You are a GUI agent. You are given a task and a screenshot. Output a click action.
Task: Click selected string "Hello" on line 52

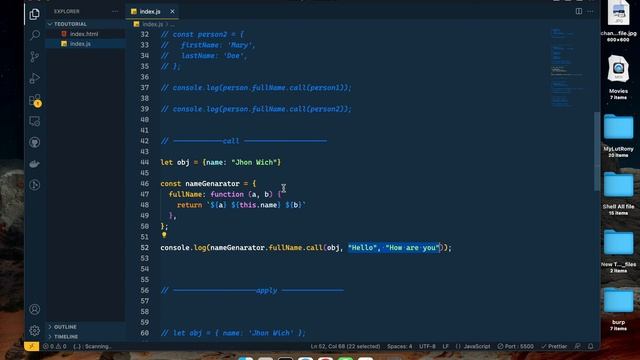(362, 248)
